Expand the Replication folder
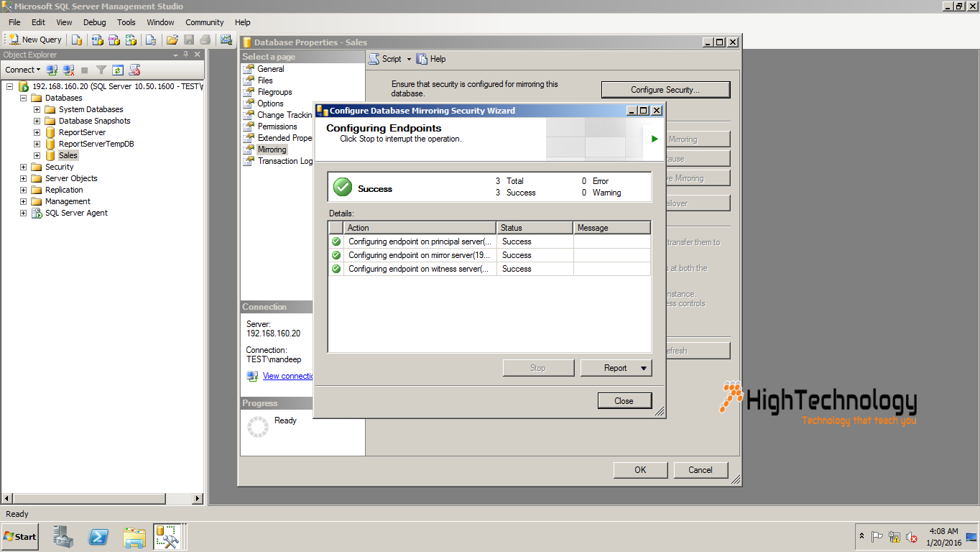This screenshot has width=980, height=552. tap(23, 190)
